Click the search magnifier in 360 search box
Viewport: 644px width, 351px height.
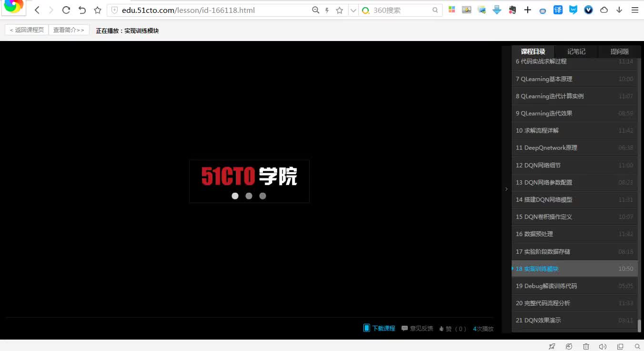point(435,10)
